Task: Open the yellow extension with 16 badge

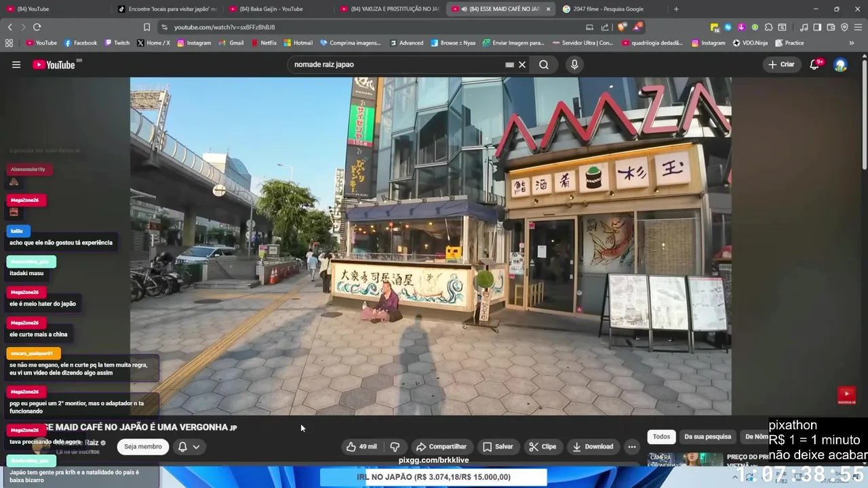Action: point(715,27)
